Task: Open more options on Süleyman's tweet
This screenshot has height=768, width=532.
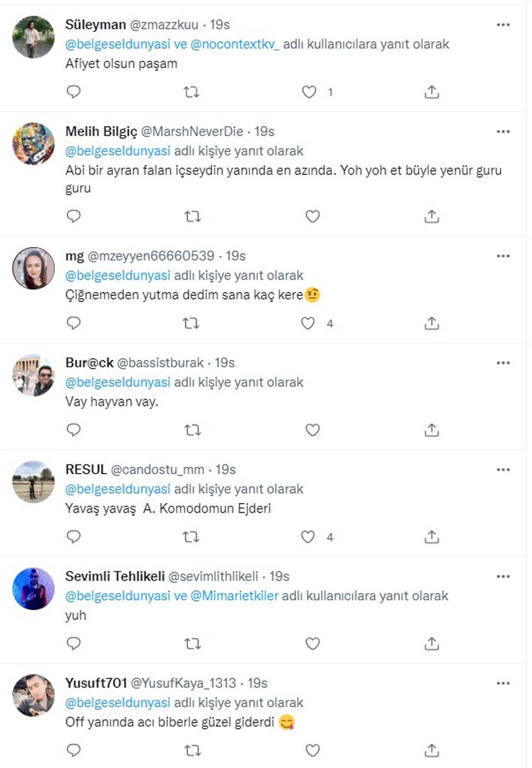Action: click(503, 23)
